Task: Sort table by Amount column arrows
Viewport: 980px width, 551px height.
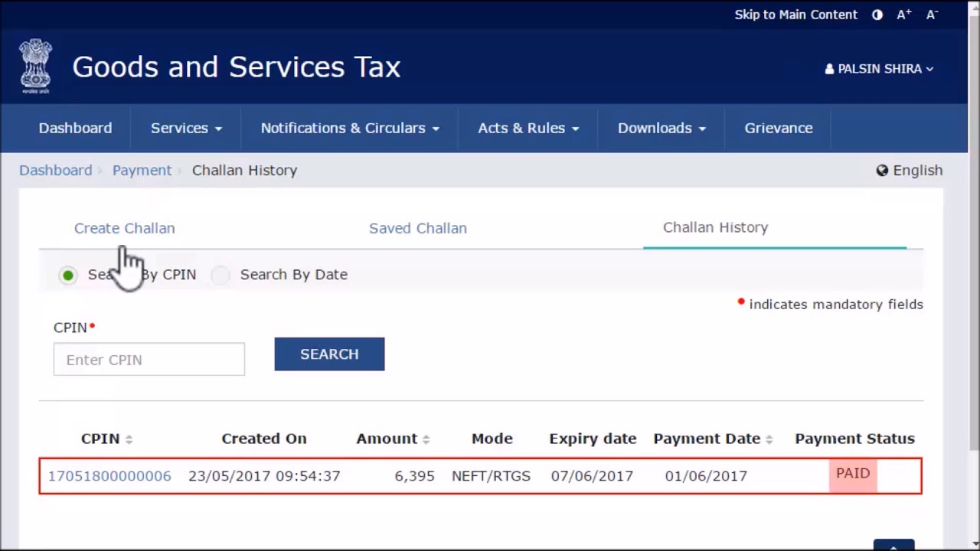Action: pyautogui.click(x=426, y=439)
